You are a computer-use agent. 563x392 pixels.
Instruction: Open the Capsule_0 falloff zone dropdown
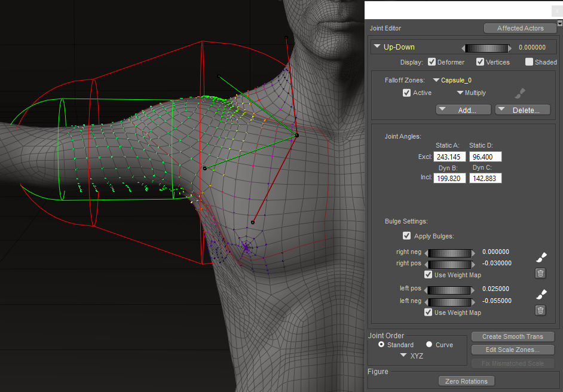pyautogui.click(x=437, y=80)
